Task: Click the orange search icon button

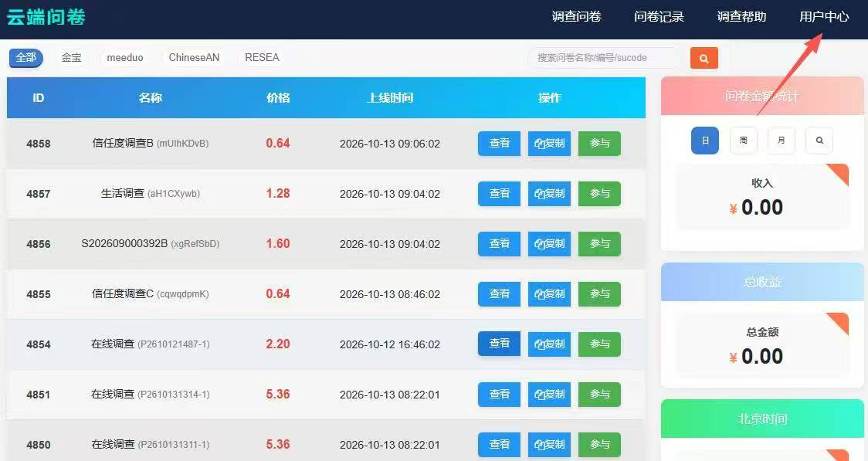Action: (704, 58)
